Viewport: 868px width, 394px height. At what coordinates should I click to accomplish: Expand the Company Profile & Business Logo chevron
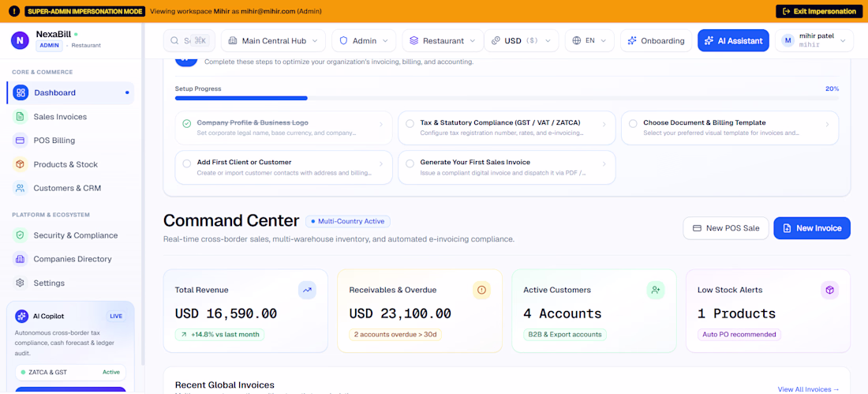pos(381,125)
